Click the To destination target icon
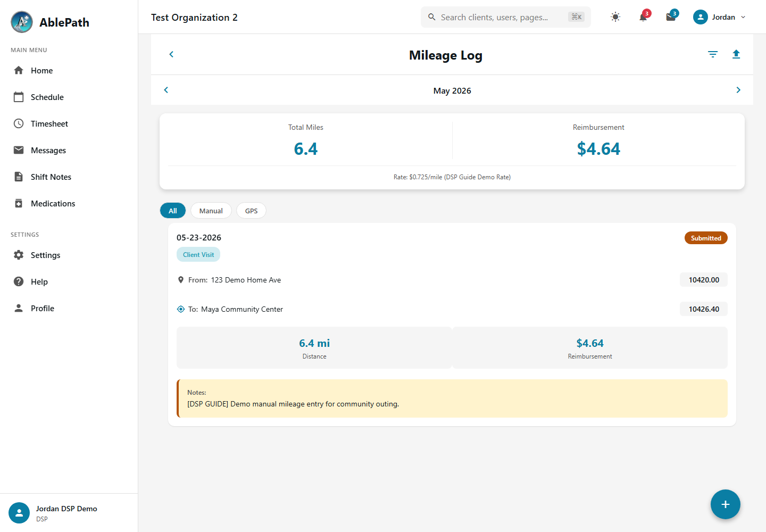 click(181, 309)
